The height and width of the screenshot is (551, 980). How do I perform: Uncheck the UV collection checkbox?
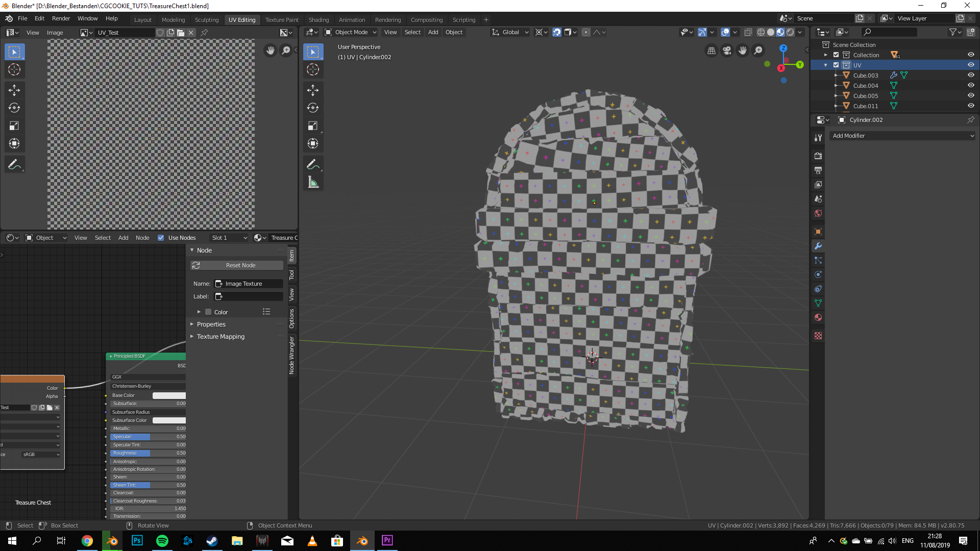coord(836,65)
